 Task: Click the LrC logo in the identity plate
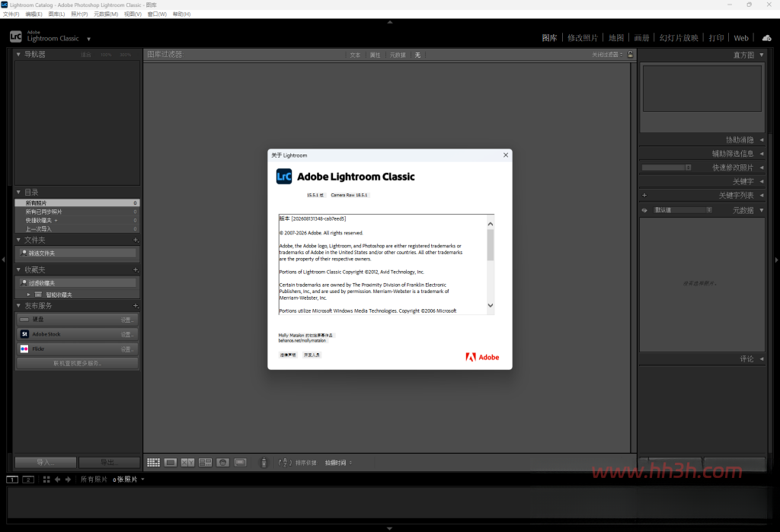click(16, 37)
